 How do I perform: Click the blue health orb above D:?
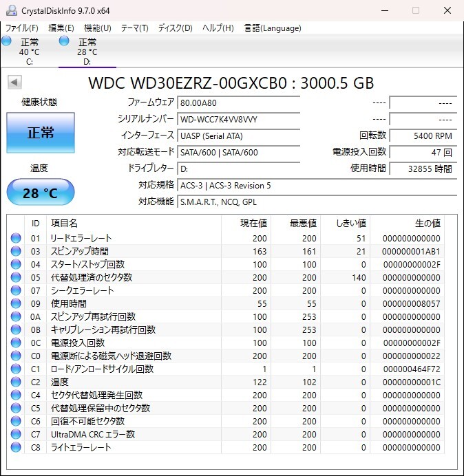point(64,41)
